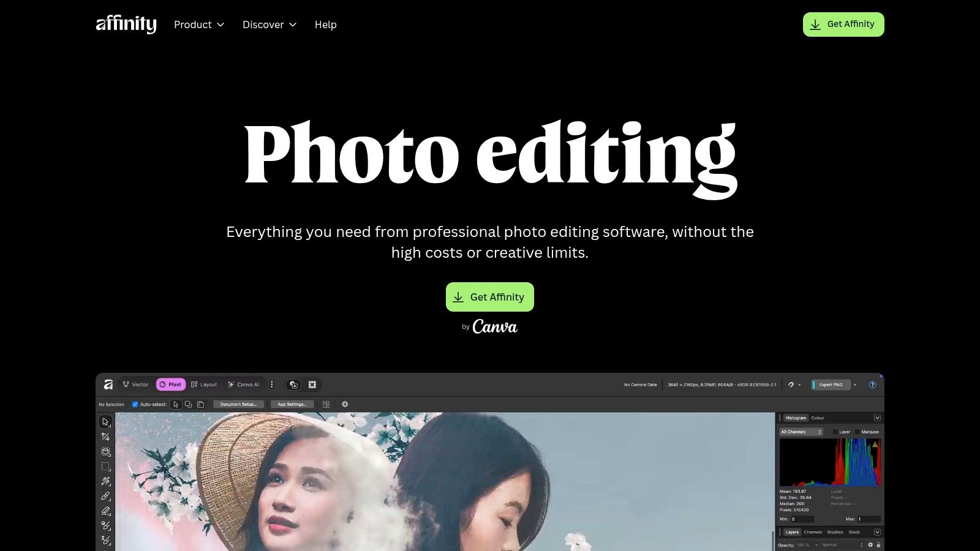Open the three-dot more options menu

click(x=272, y=384)
